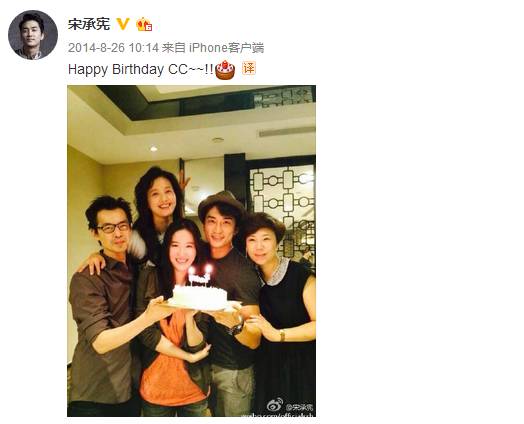The image size is (524, 424).
Task: Open 宋承宪's profile avatar
Action: pyautogui.click(x=33, y=35)
